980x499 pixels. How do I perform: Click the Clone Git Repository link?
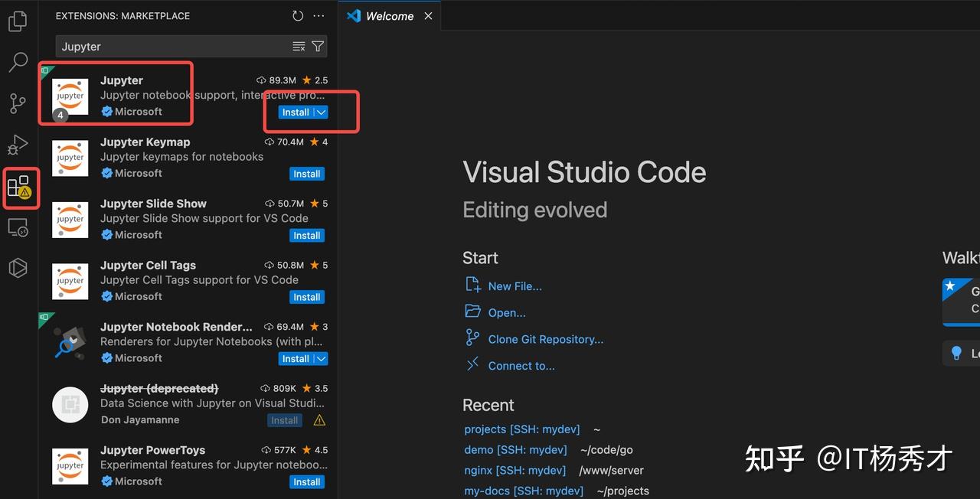(x=545, y=339)
